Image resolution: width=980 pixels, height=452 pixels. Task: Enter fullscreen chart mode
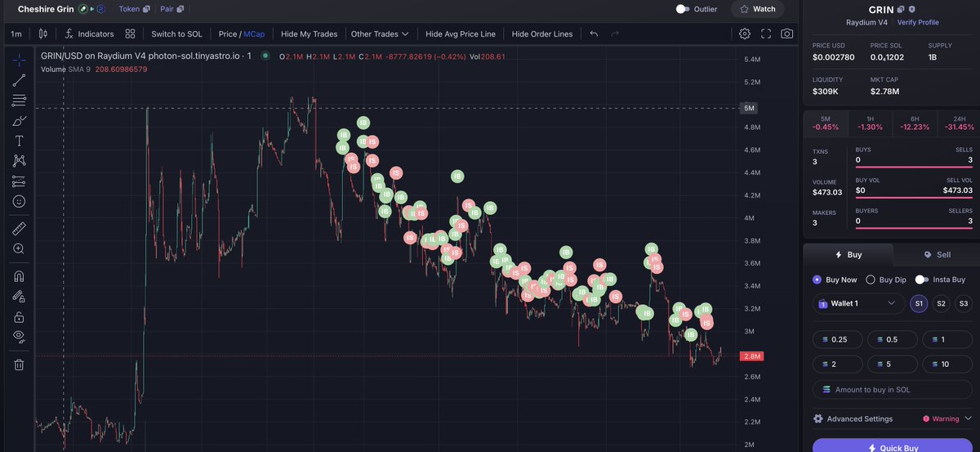click(766, 34)
